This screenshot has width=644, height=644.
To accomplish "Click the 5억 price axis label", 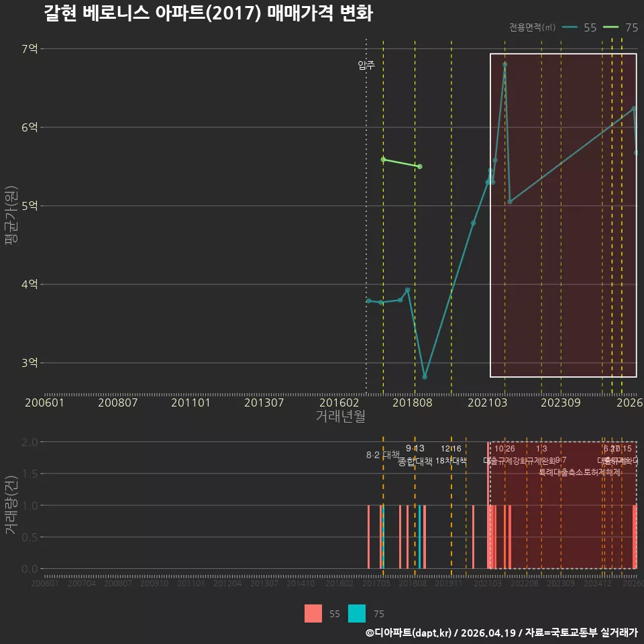I will click(x=30, y=206).
